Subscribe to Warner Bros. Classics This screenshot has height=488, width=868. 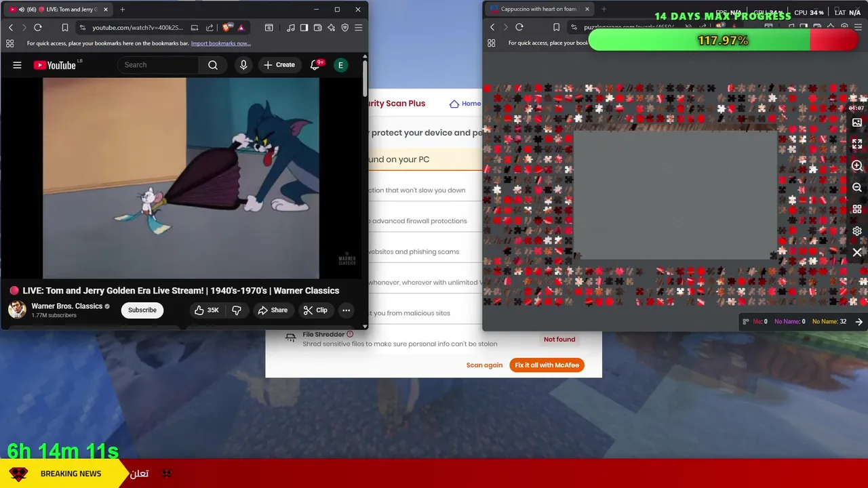(x=142, y=310)
